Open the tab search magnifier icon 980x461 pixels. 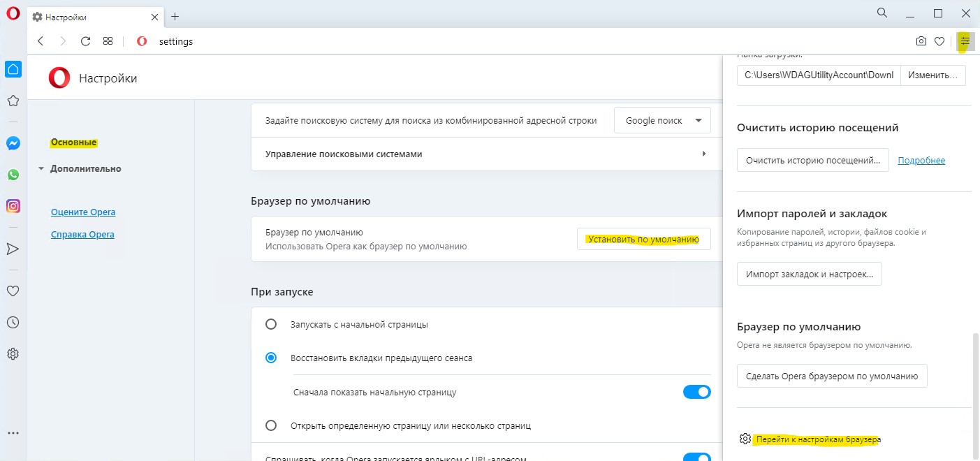tap(882, 13)
